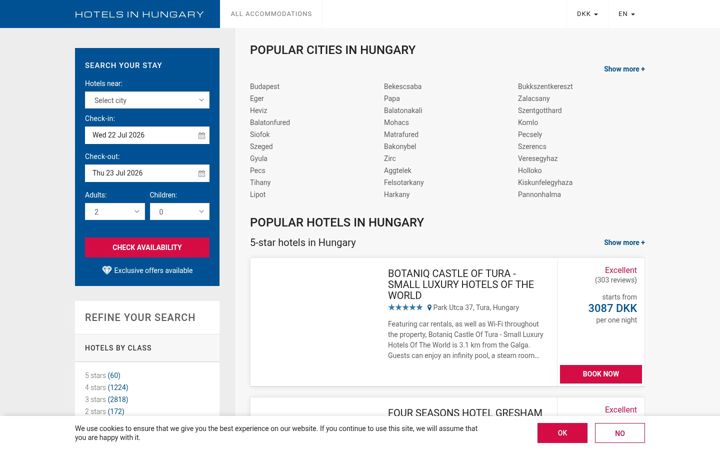Click the check-out date field
This screenshot has height=450, width=720.
147,174
